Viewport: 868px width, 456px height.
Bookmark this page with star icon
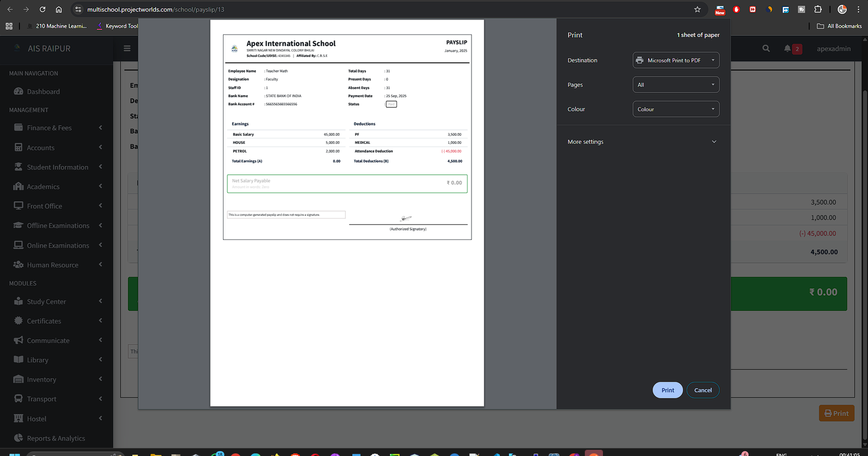tap(697, 9)
